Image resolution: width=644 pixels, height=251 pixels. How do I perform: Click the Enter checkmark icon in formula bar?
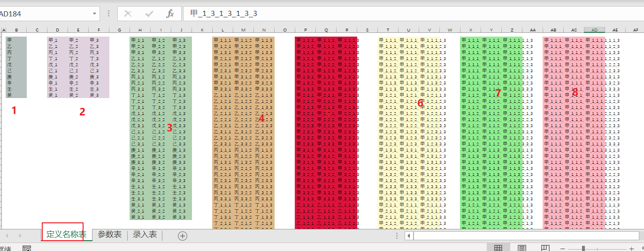[149, 14]
